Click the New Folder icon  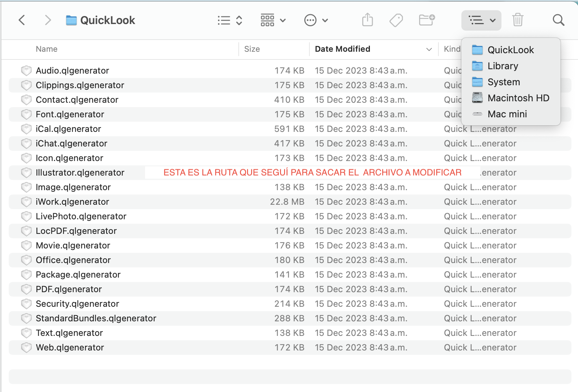(426, 20)
